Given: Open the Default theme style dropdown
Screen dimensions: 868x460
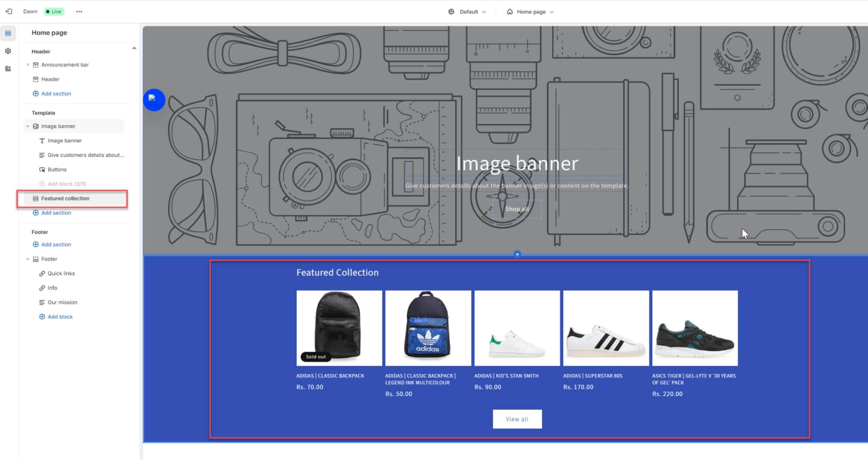Looking at the screenshot, I should (x=467, y=12).
